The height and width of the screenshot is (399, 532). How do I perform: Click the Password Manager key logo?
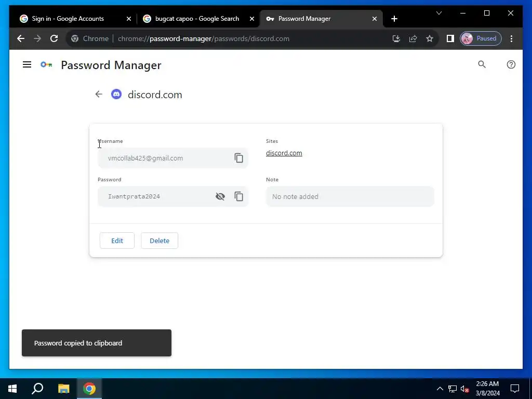click(46, 64)
